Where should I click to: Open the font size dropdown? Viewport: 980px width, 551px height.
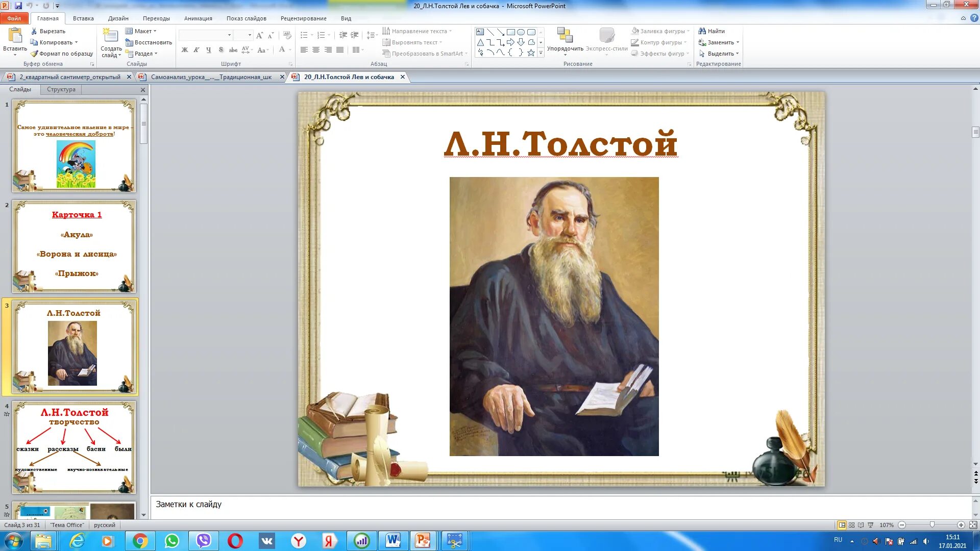point(250,35)
